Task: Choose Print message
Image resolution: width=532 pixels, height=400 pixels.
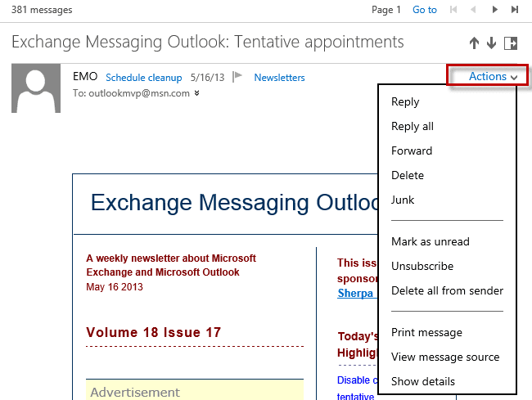Action: tap(426, 333)
